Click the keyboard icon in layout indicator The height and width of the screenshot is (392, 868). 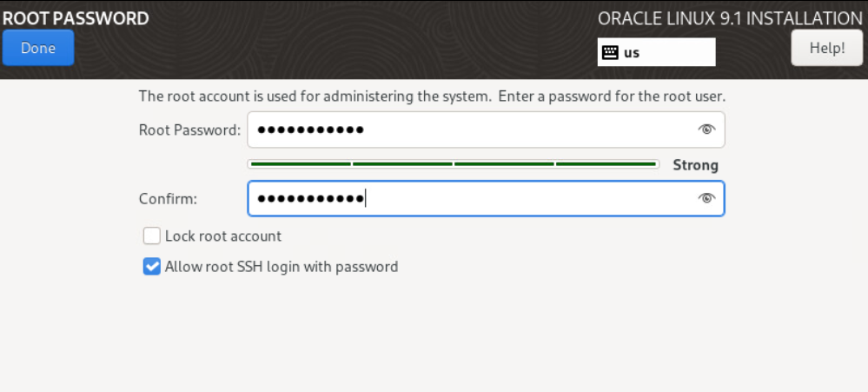pyautogui.click(x=610, y=52)
